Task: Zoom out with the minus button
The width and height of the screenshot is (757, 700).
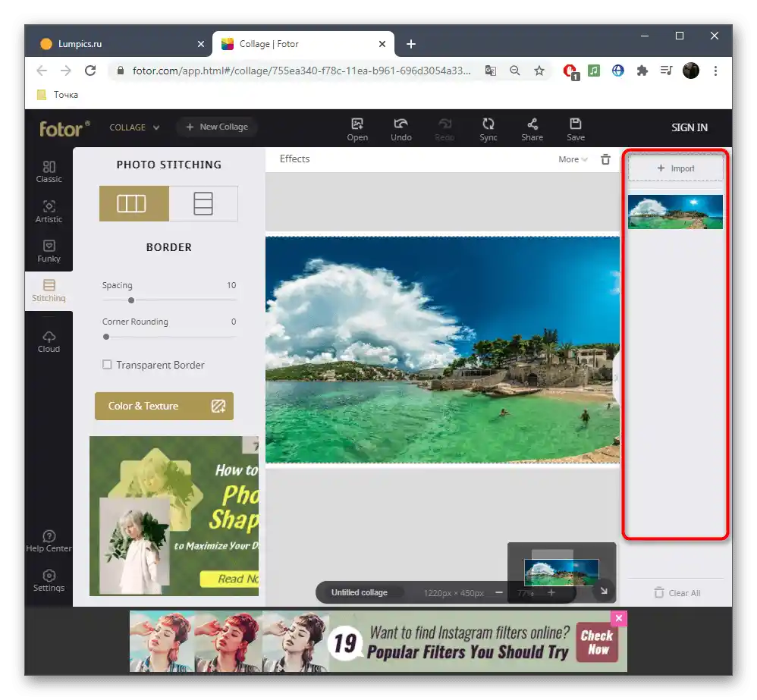Action: [498, 592]
